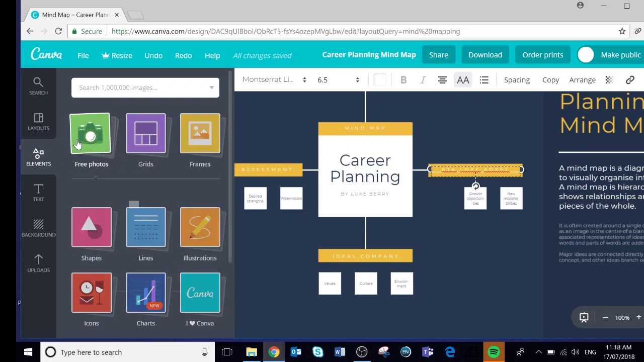Enter presentation mode icon
The image size is (644, 362).
(584, 317)
